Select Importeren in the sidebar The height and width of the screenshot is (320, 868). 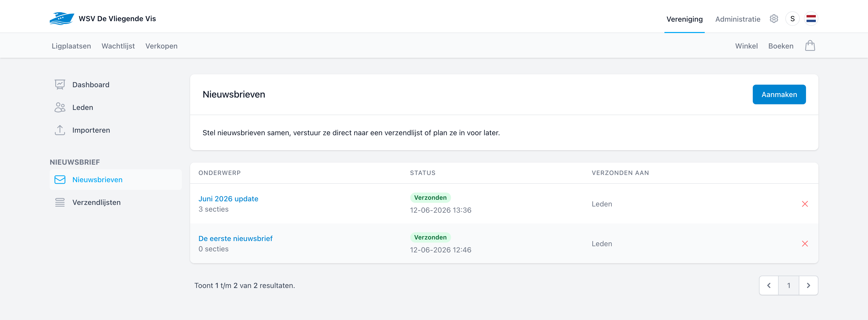point(115,130)
